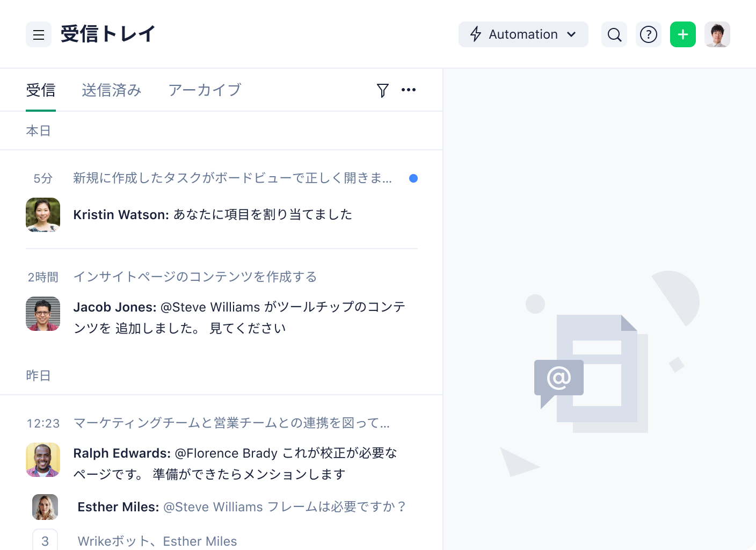Click the 12:23 timestamp

point(43,423)
